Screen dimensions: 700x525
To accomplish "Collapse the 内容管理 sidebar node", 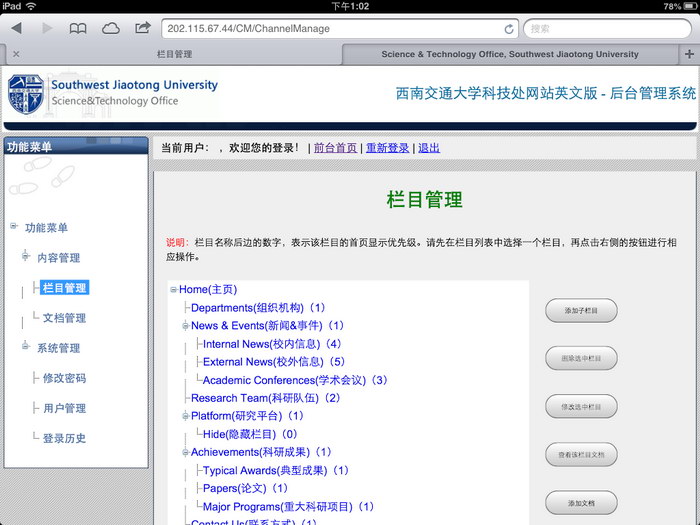I will click(26, 256).
